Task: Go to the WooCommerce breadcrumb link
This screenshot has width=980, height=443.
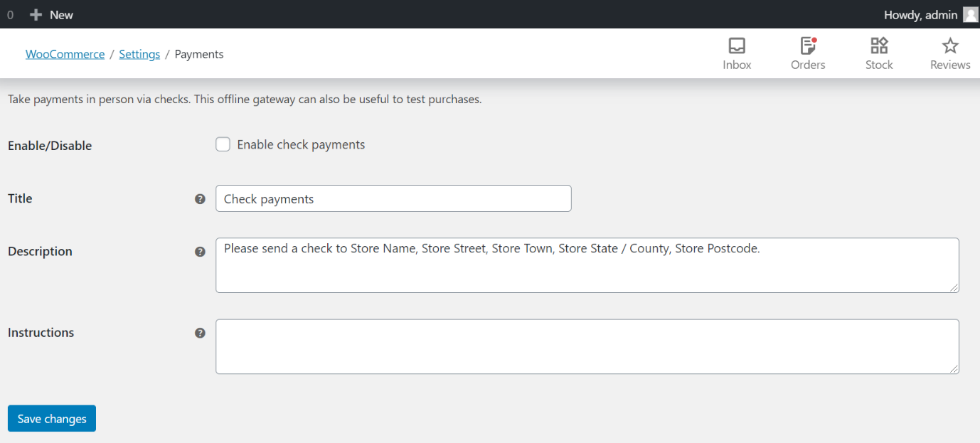Action: tap(65, 54)
